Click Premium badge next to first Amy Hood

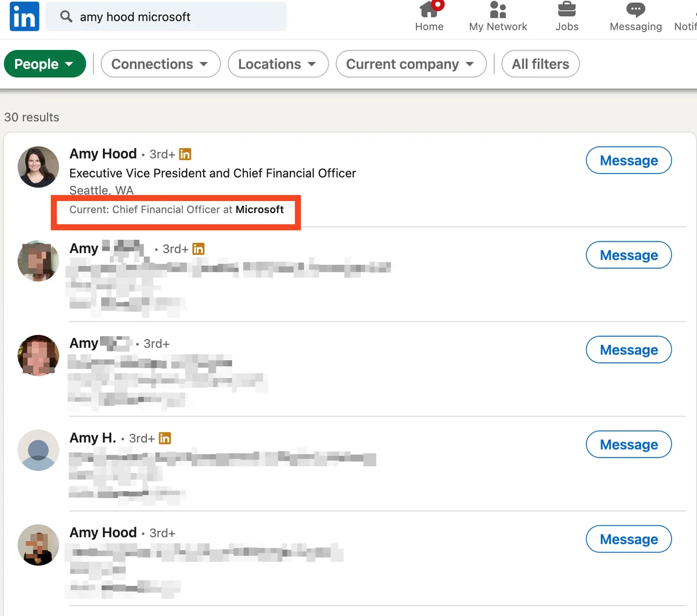click(185, 154)
